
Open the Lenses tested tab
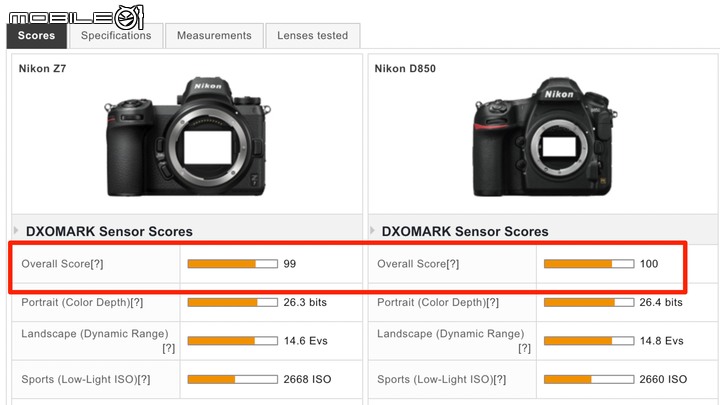click(312, 36)
